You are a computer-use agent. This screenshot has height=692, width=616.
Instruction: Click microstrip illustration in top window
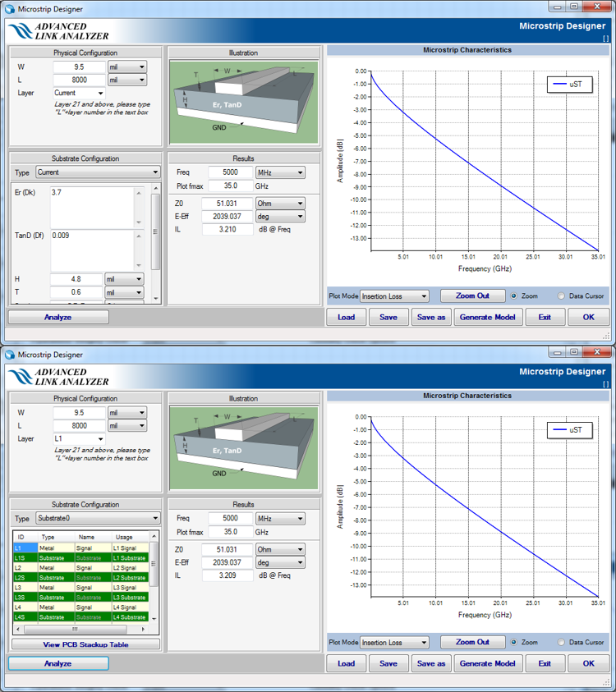(x=244, y=103)
